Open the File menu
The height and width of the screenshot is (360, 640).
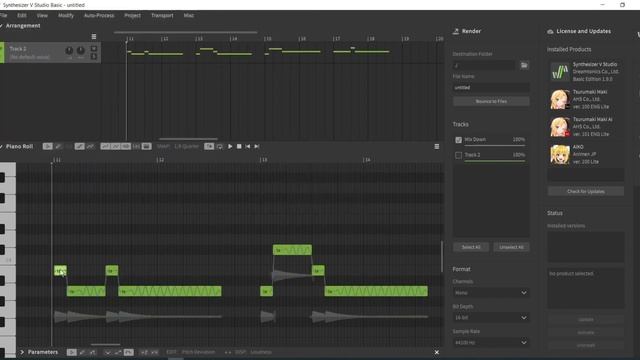tap(3, 16)
